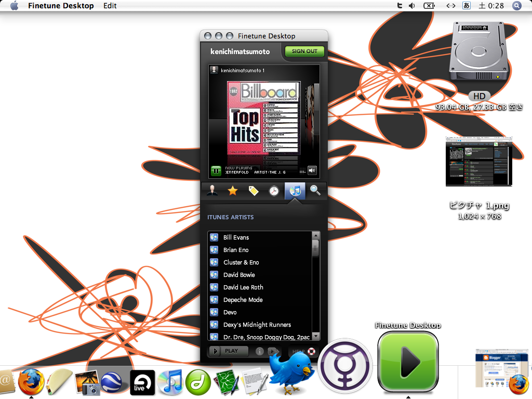Click the Japanese input method menu icon

pos(467,6)
